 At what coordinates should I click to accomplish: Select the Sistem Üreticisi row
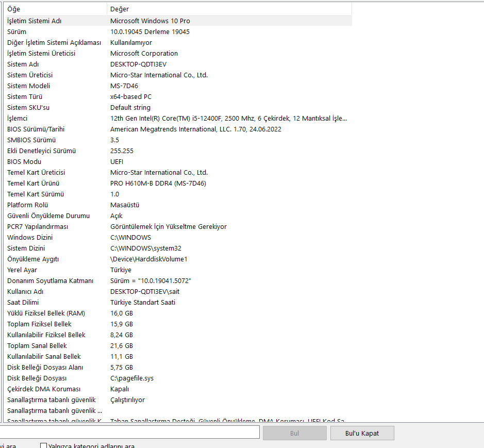[179, 75]
